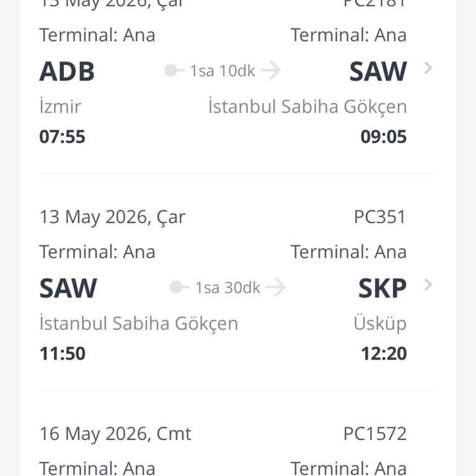Select the ADB departure airport code
The width and height of the screenshot is (476, 476).
67,71
